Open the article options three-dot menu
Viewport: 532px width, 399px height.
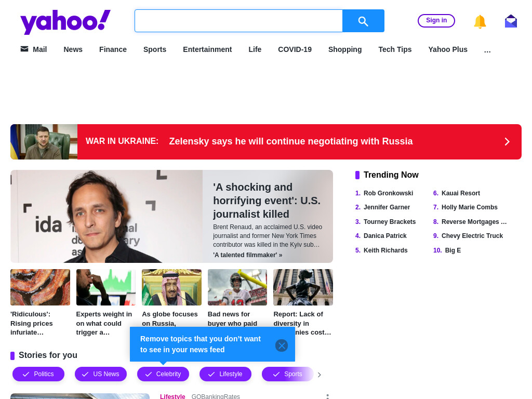pyautogui.click(x=327, y=396)
